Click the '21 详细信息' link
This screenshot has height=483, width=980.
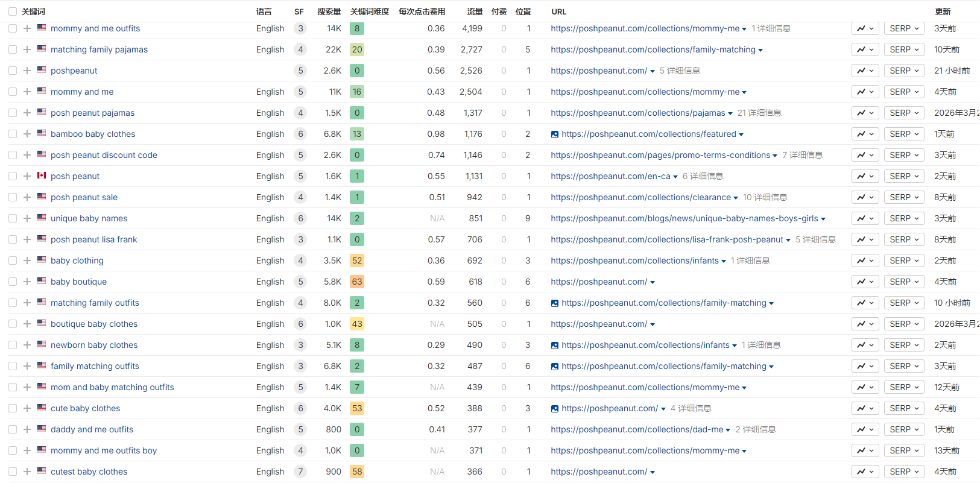759,113
